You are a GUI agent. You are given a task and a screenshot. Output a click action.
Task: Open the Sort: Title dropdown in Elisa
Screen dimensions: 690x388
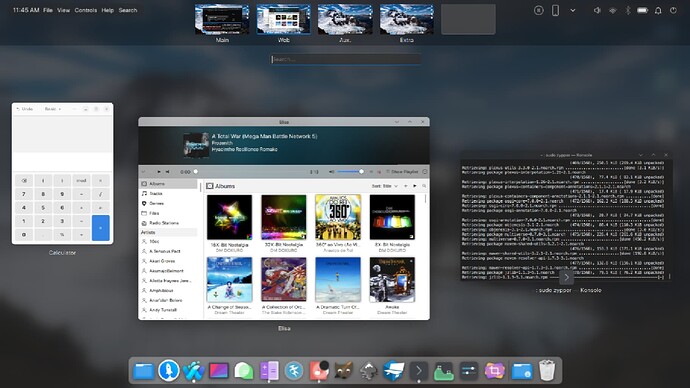385,186
